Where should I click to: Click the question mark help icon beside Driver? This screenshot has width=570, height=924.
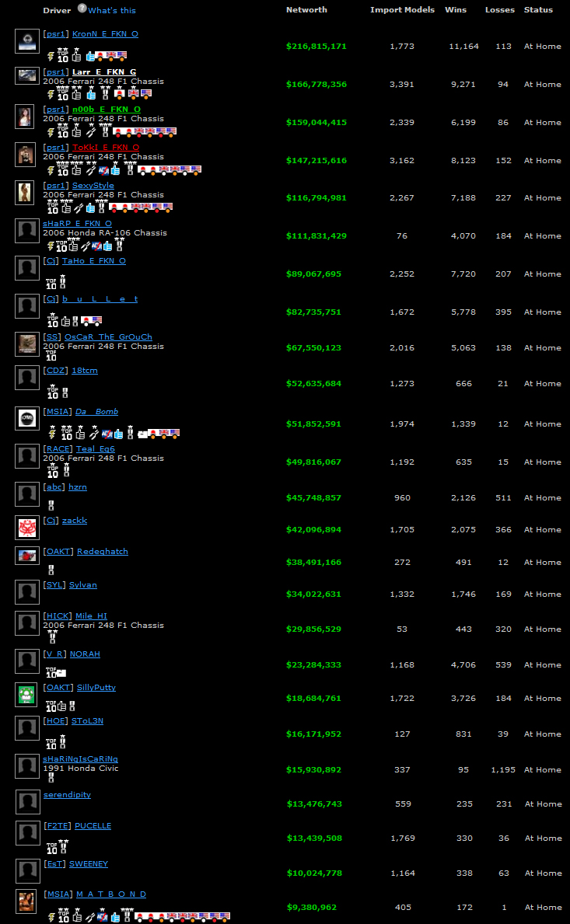coord(82,9)
